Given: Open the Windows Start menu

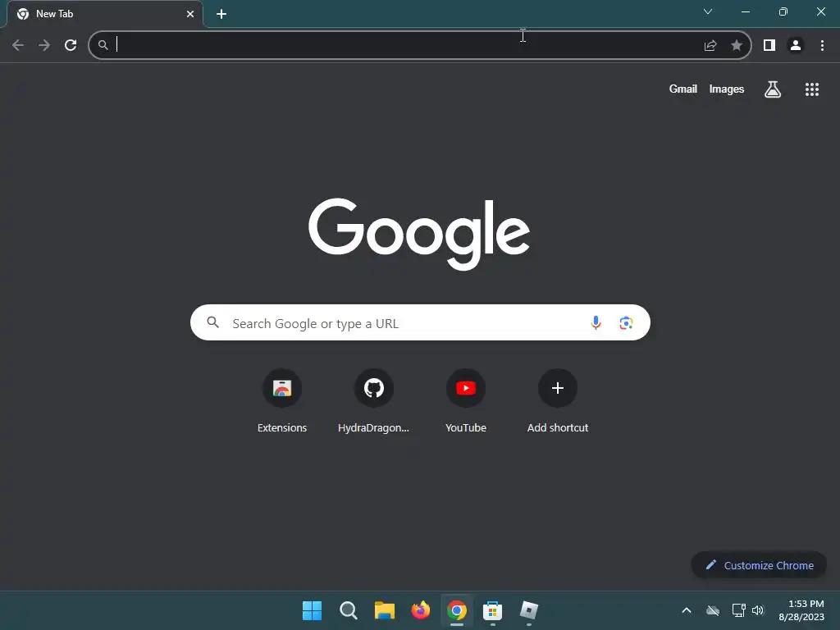Looking at the screenshot, I should pyautogui.click(x=312, y=610).
